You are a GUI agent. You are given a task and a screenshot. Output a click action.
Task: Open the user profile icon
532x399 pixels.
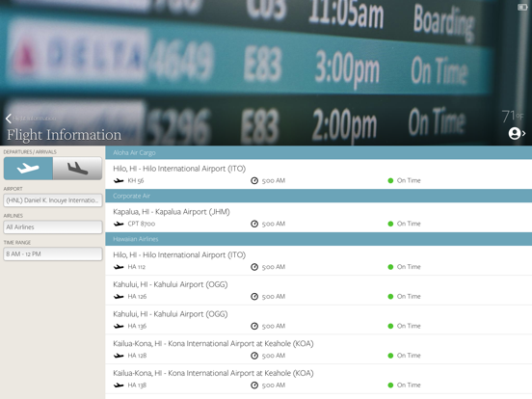coord(515,133)
